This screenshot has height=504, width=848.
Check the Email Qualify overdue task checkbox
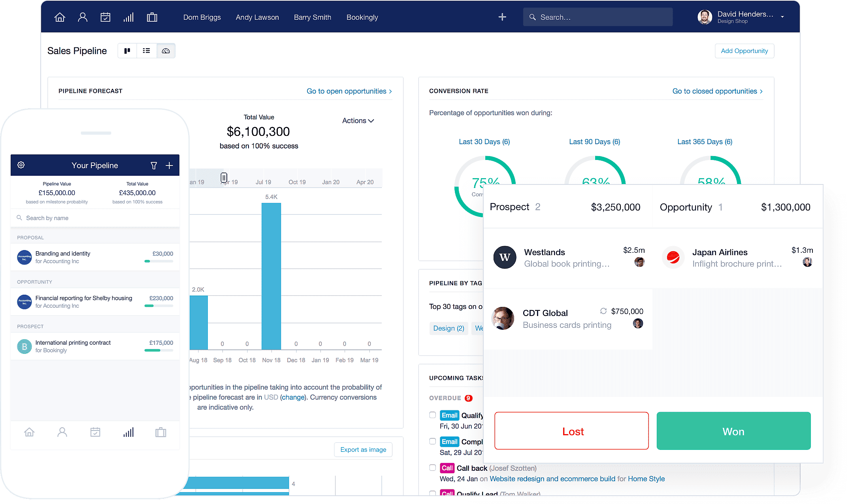coord(433,415)
